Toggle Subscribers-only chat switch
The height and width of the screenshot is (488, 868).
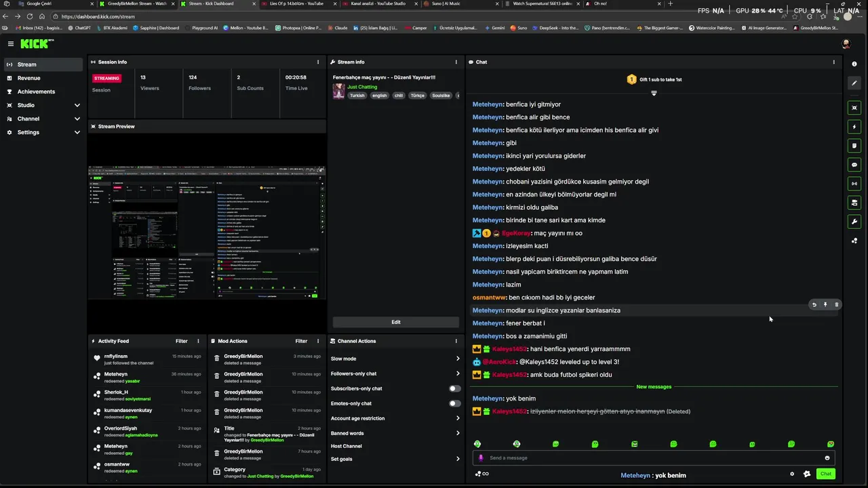point(454,388)
